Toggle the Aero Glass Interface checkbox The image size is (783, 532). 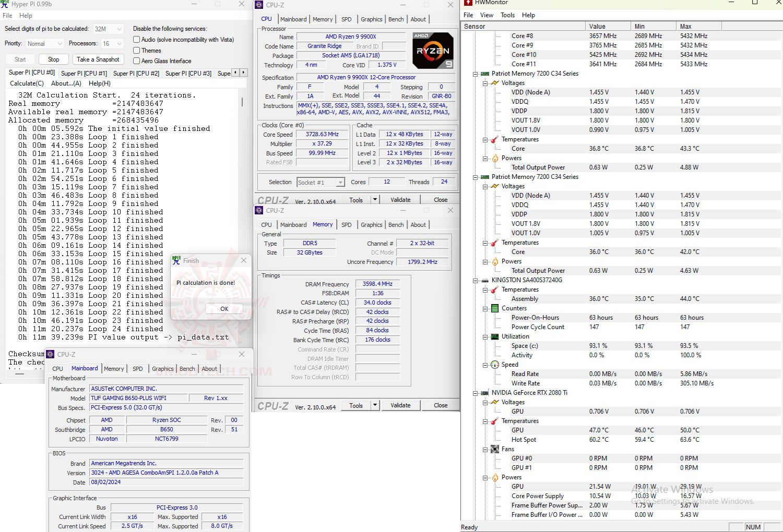point(136,61)
